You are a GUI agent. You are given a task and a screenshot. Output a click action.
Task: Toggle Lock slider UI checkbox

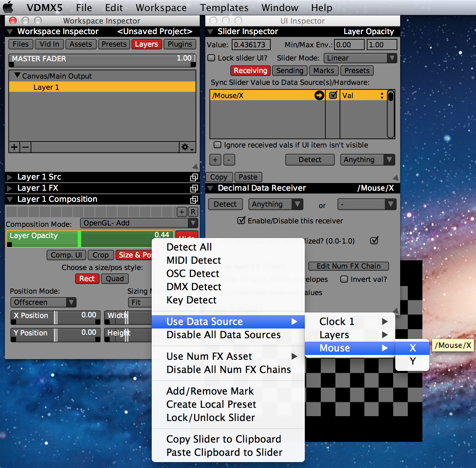[x=211, y=58]
